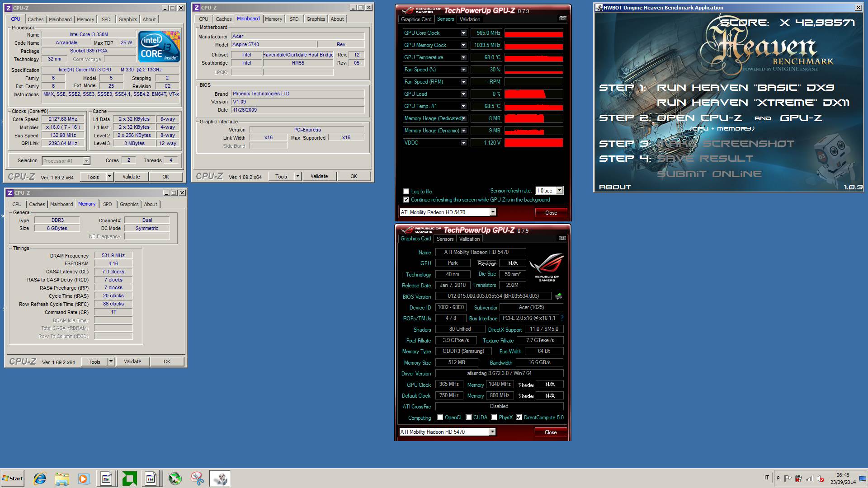Click the power plug tray icon
Screen dimensions: 868x488
(799, 479)
